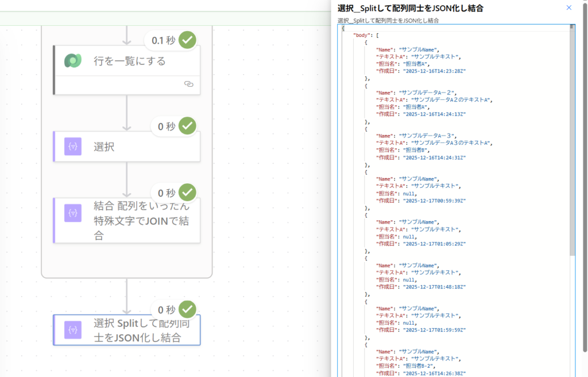Click green success checkmark on 行を一覧にする step
Image resolution: width=588 pixels, height=377 pixels.
point(187,40)
